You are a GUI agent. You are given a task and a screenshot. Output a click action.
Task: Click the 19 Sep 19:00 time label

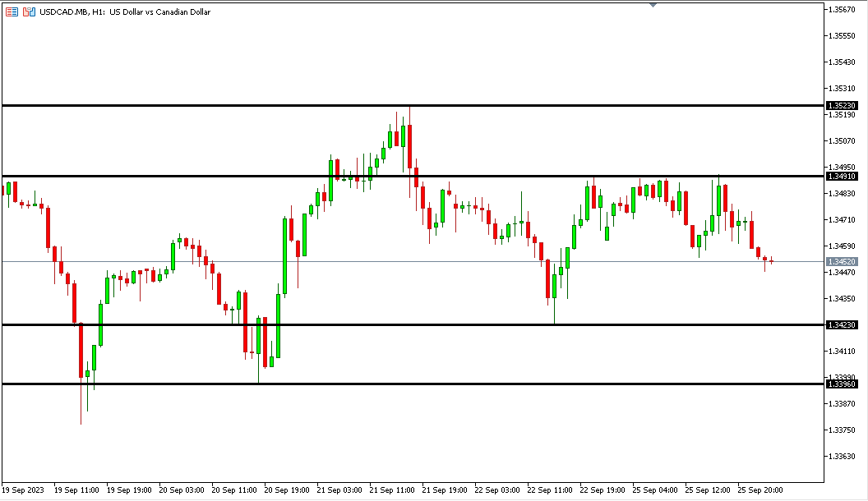pos(129,490)
